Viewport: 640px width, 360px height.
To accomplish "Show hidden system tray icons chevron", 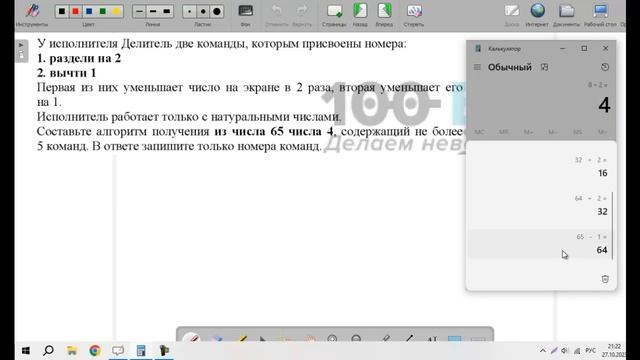I will coord(542,351).
